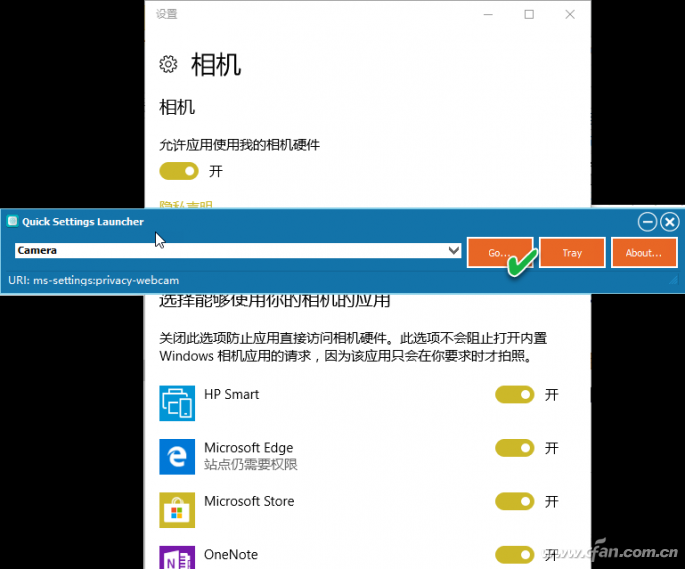Minimize the Quick Settings Launcher window
The image size is (685, 569).
click(x=647, y=222)
